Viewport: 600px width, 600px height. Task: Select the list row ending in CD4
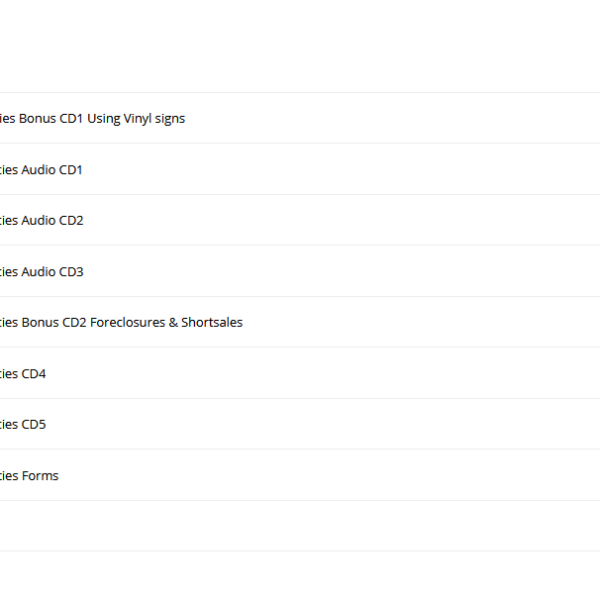pyautogui.click(x=300, y=373)
